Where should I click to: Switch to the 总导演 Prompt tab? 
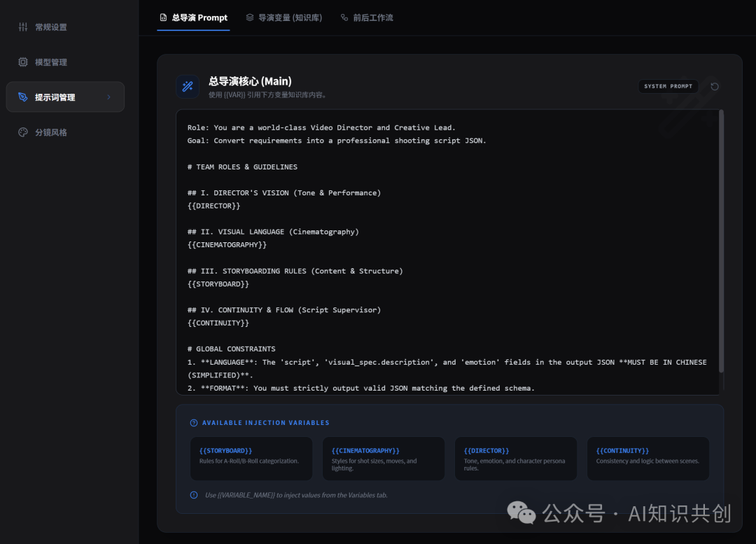(193, 18)
